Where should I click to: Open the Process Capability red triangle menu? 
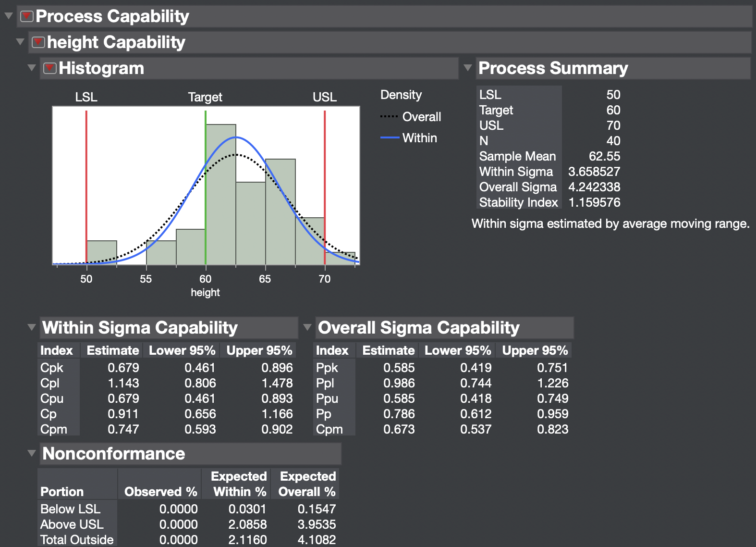[x=27, y=16]
